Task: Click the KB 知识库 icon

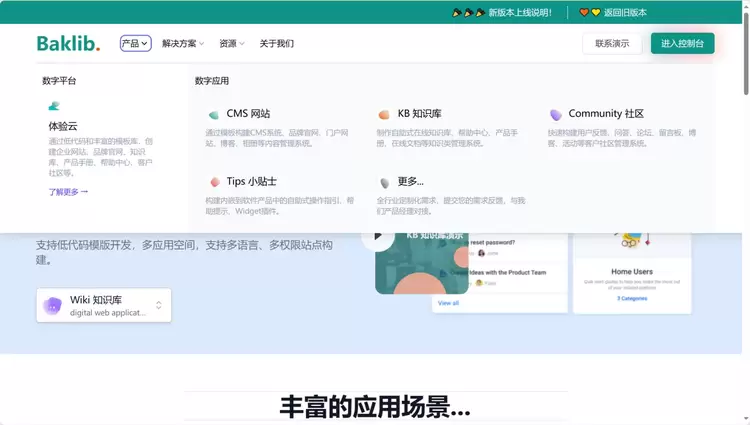Action: (384, 115)
